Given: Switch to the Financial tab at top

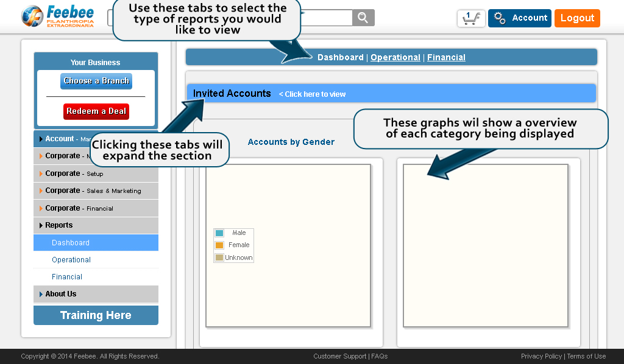Looking at the screenshot, I should (x=446, y=57).
